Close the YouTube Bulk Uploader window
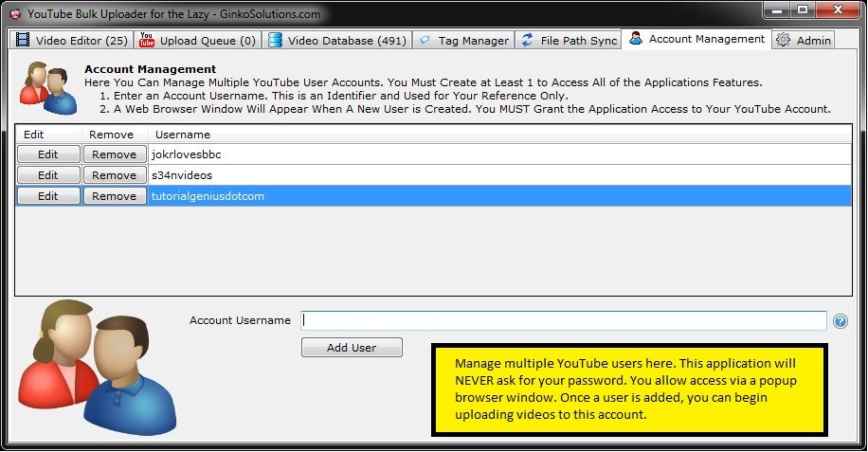The height and width of the screenshot is (452, 868). point(838,10)
